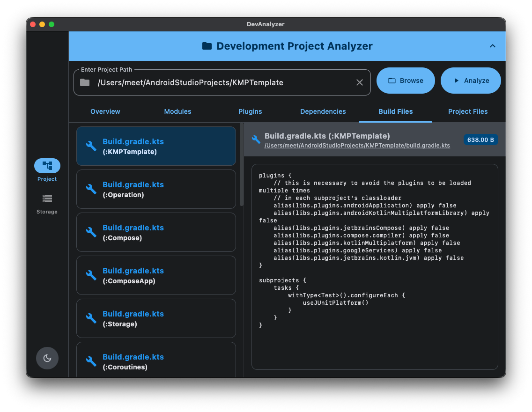The image size is (532, 412).
Task: Close the DevAnalyzer window
Action: tap(33, 24)
